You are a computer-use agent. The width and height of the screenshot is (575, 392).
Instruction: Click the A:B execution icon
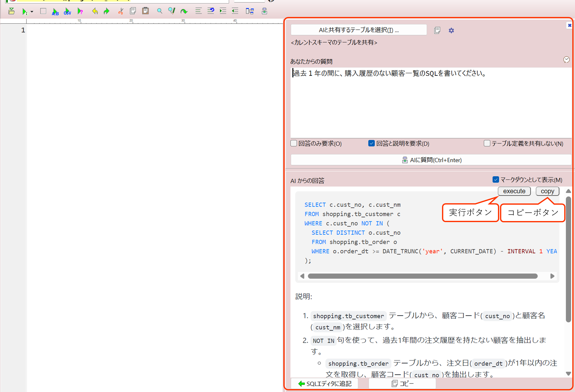[x=55, y=11]
